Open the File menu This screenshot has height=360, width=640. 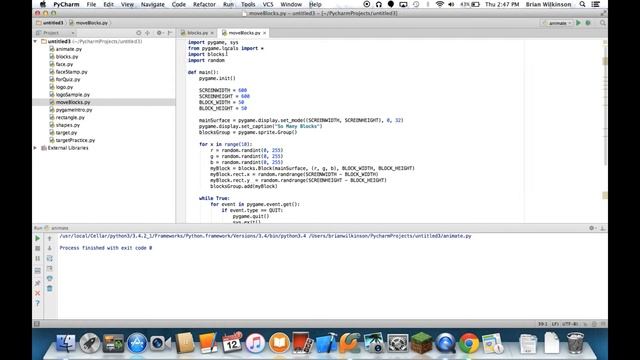pos(91,4)
